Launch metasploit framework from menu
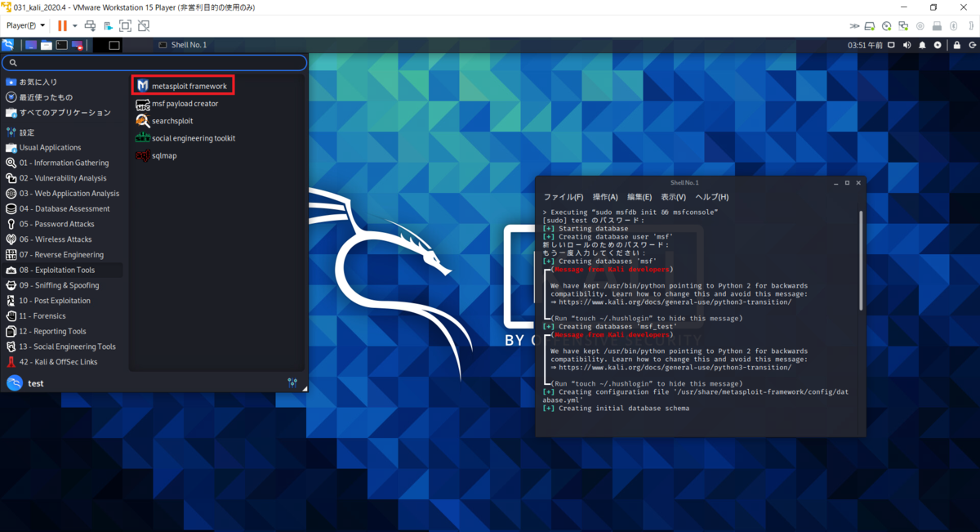Image resolution: width=980 pixels, height=532 pixels. (x=183, y=86)
